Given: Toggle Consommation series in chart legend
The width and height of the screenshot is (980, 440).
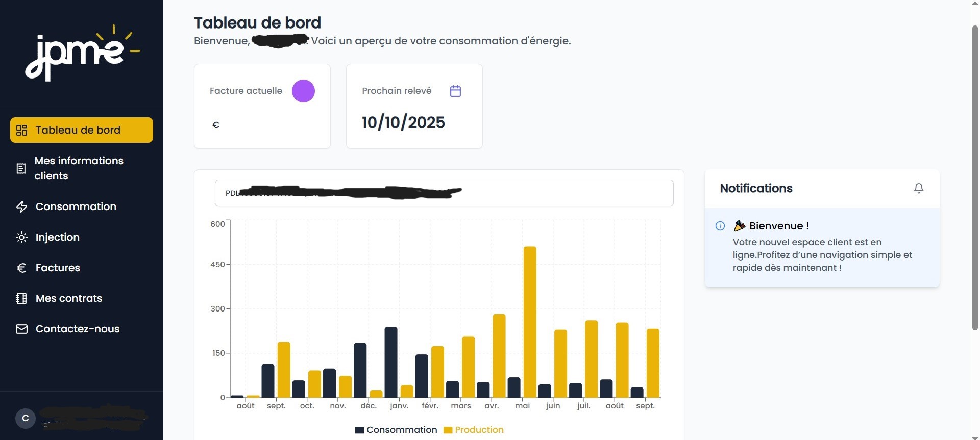Looking at the screenshot, I should point(396,430).
